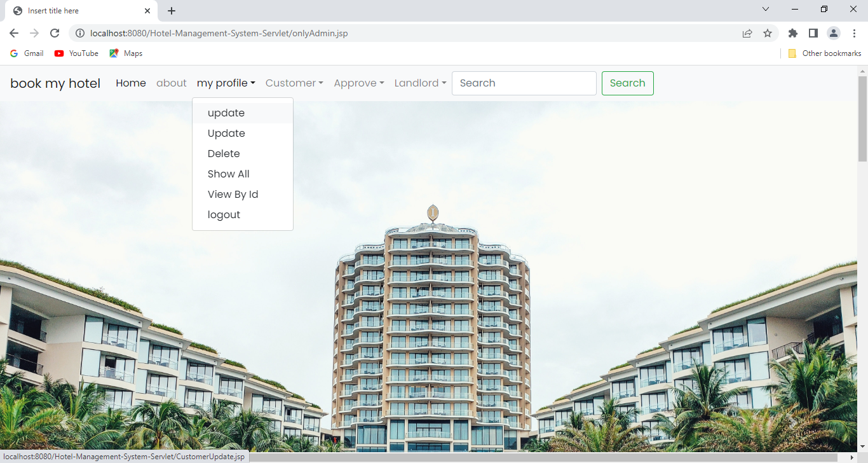Viewport: 868px width, 463px height.
Task: Open a new tab with the plus icon
Action: [172, 11]
